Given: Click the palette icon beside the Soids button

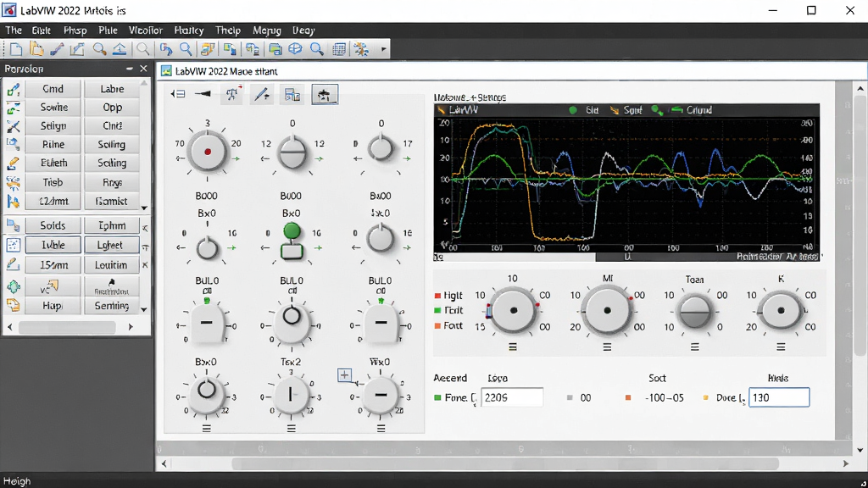Looking at the screenshot, I should point(14,225).
